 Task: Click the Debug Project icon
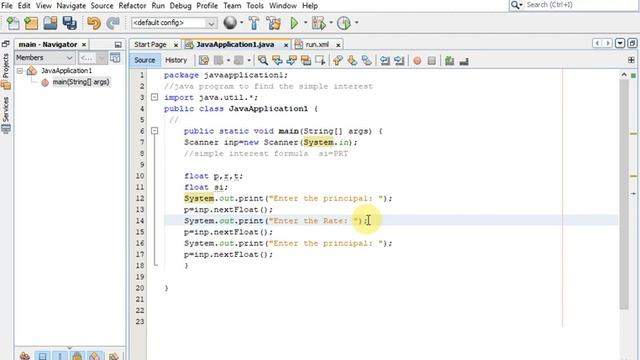point(319,23)
